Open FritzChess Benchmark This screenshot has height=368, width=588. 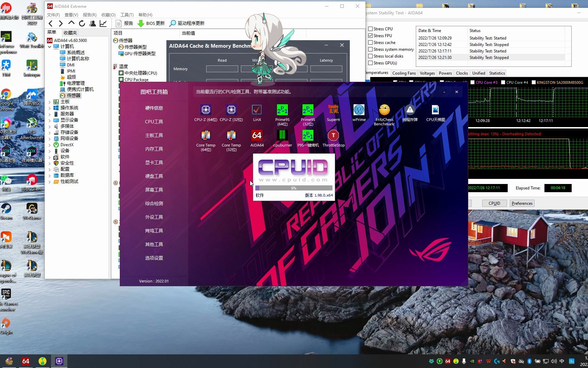point(384,115)
